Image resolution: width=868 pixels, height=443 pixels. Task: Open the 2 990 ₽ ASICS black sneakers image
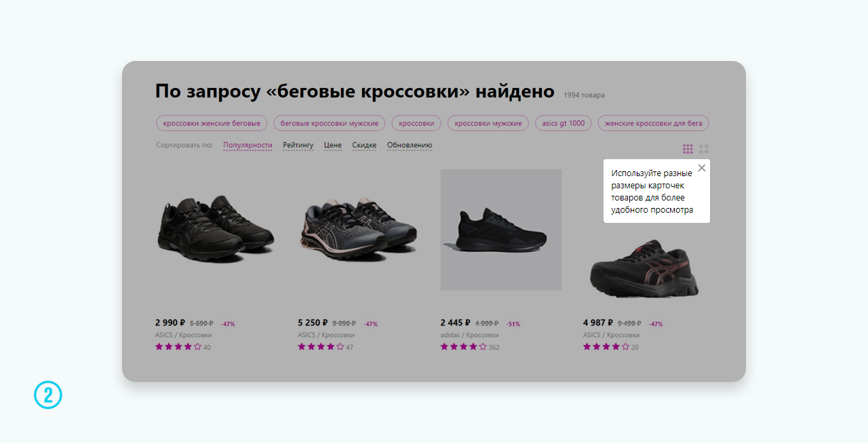point(215,230)
